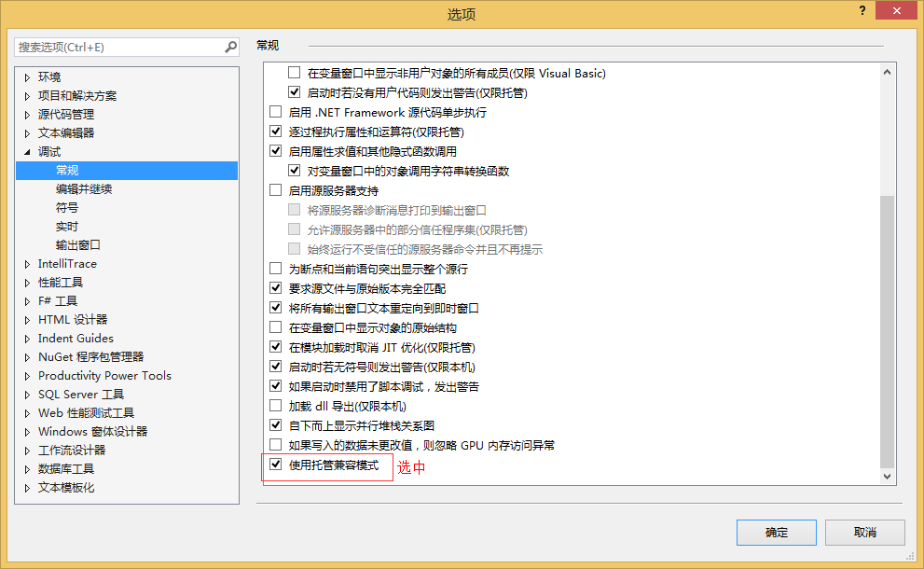Expand the NuGet 程序包管理器 node

pyautogui.click(x=27, y=357)
